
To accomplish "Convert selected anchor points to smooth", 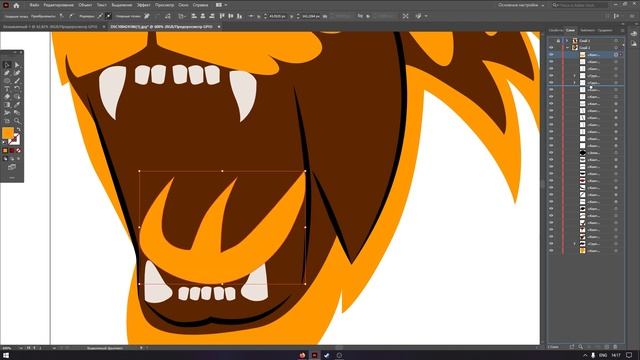I will coord(71,16).
